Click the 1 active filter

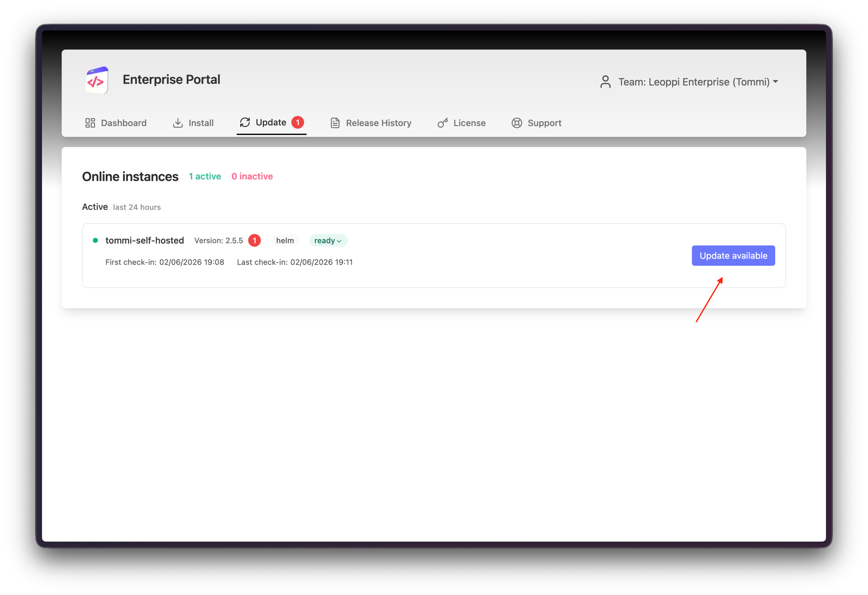pyautogui.click(x=205, y=176)
